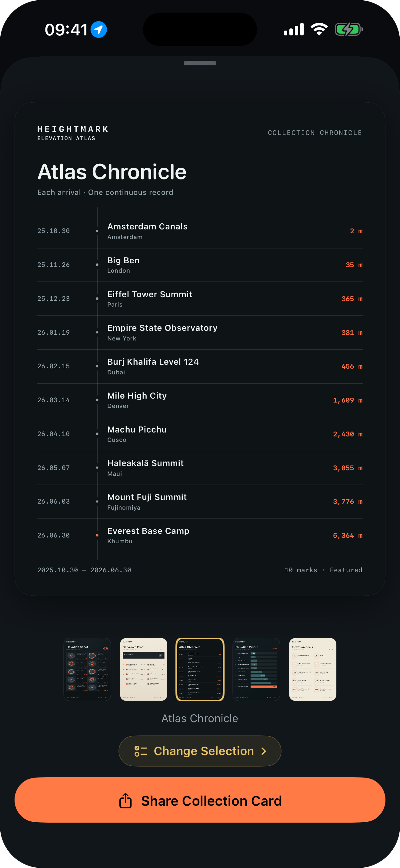
Task: Select the Darkroom Proof card style thumbnail
Action: pyautogui.click(x=144, y=669)
